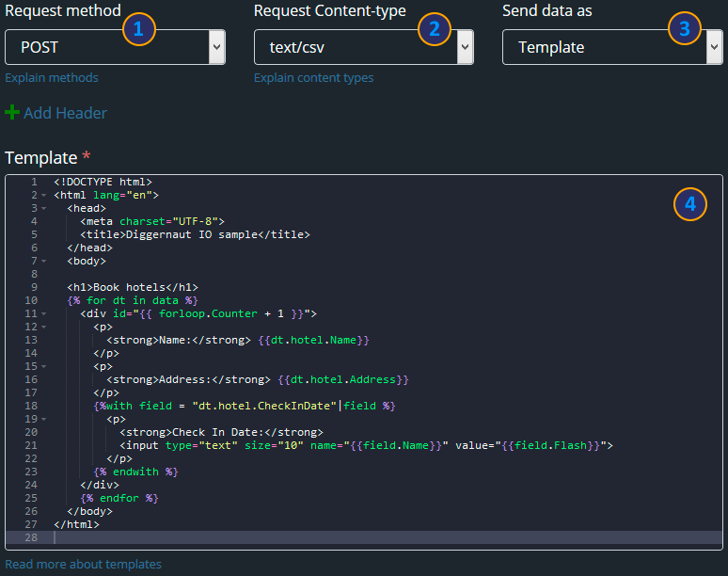Click the Add Header link text
Viewport: 728px width, 576px height.
pyautogui.click(x=65, y=113)
